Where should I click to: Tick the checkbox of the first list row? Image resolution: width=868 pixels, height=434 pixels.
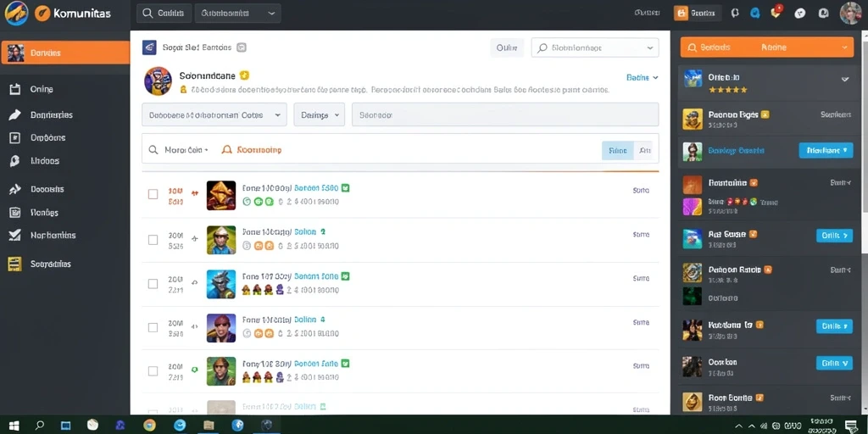tap(153, 194)
